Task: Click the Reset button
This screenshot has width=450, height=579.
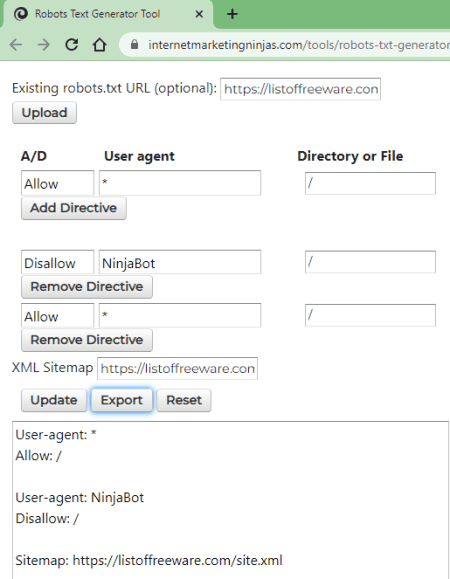Action: point(184,400)
